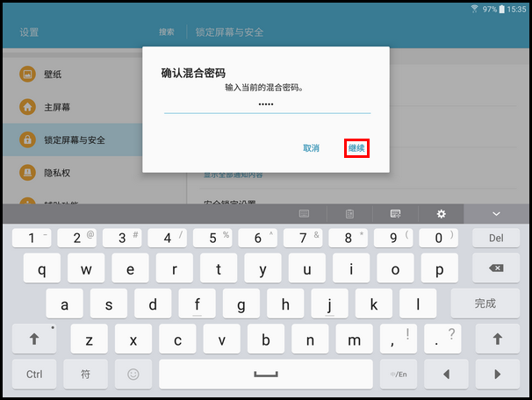Screen dimensions: 532x400
Task: Tap the 15:35 clock in status bar
Action: pyautogui.click(x=516, y=9)
